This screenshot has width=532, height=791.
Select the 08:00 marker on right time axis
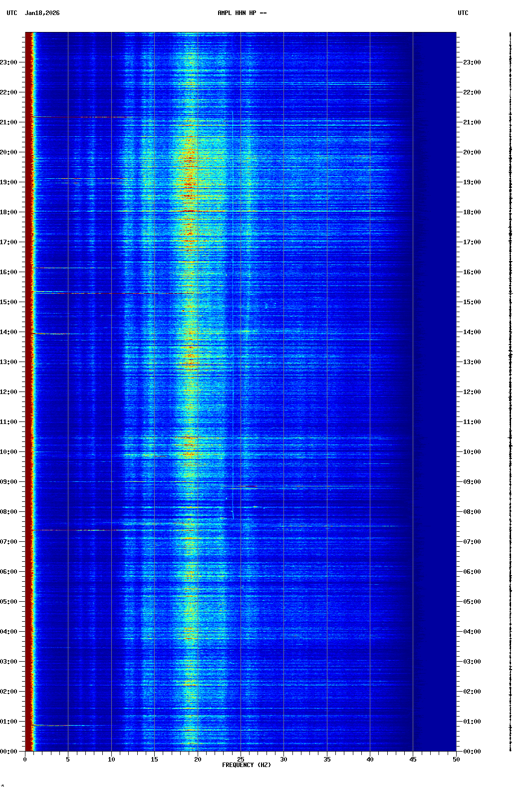(472, 512)
